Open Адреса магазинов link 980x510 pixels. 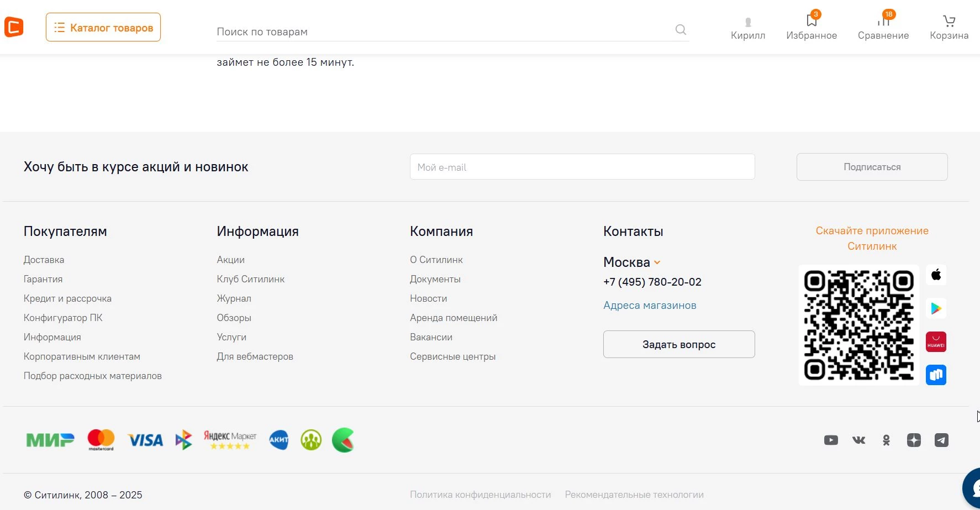(650, 305)
